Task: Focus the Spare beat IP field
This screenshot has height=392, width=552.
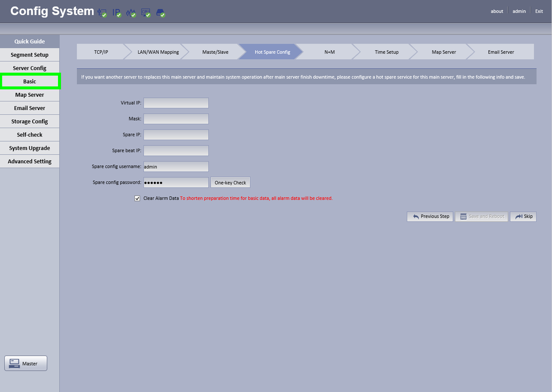Action: tap(176, 151)
